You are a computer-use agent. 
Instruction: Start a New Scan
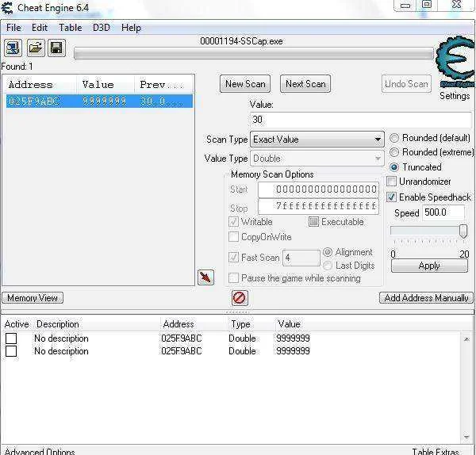pos(245,84)
